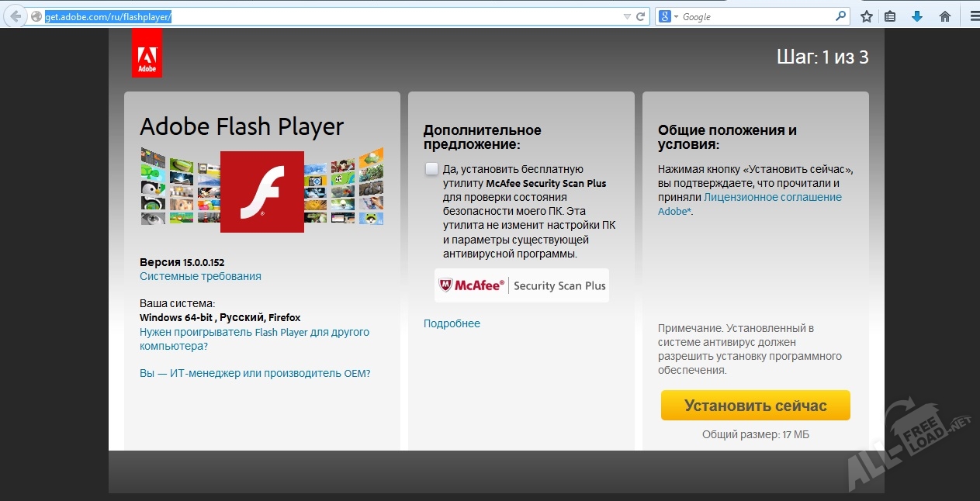This screenshot has width=980, height=501.
Task: Enable McAfee Security Scan Plus checkbox
Action: (431, 169)
